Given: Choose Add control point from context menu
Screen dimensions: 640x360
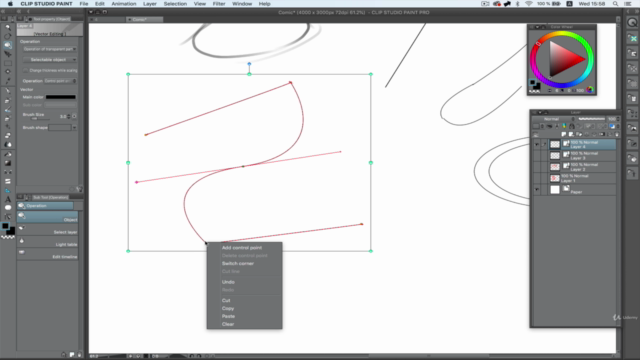Looking at the screenshot, I should coord(242,248).
